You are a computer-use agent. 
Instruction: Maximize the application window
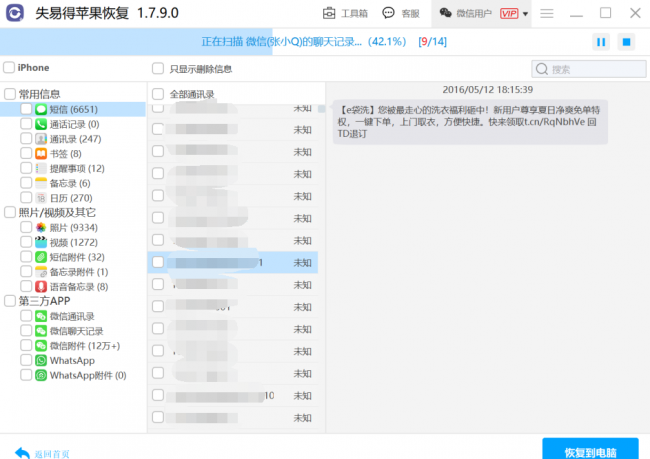(605, 13)
